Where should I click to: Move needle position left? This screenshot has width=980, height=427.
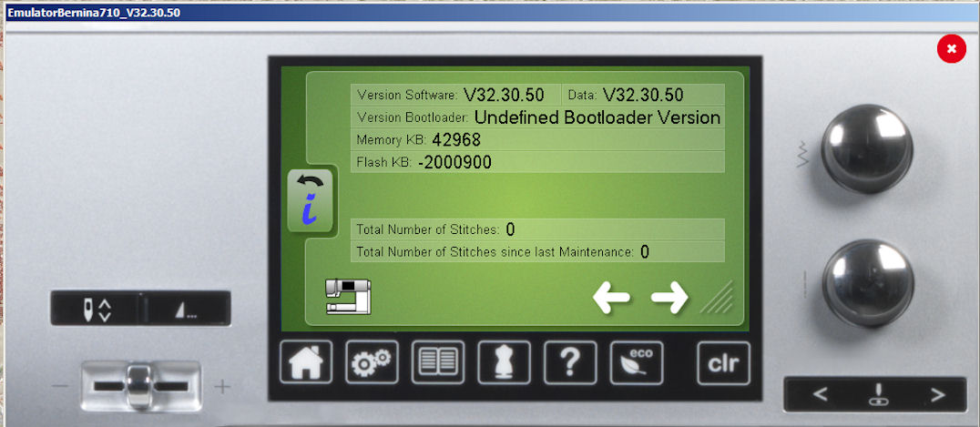821,394
